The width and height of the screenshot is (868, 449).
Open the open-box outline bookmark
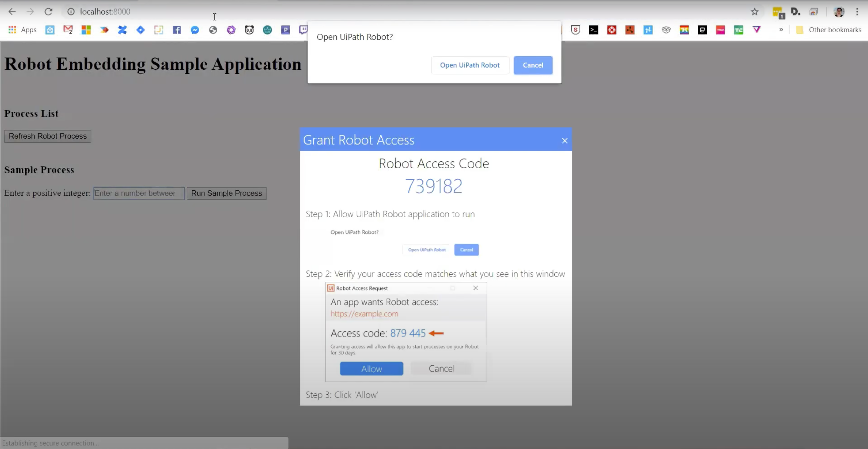(666, 30)
